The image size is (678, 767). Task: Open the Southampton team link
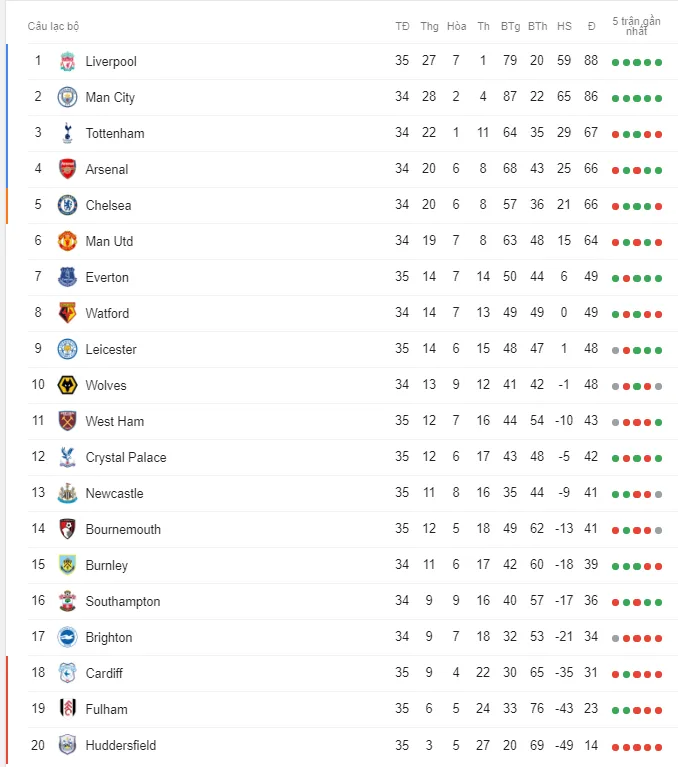click(x=123, y=602)
